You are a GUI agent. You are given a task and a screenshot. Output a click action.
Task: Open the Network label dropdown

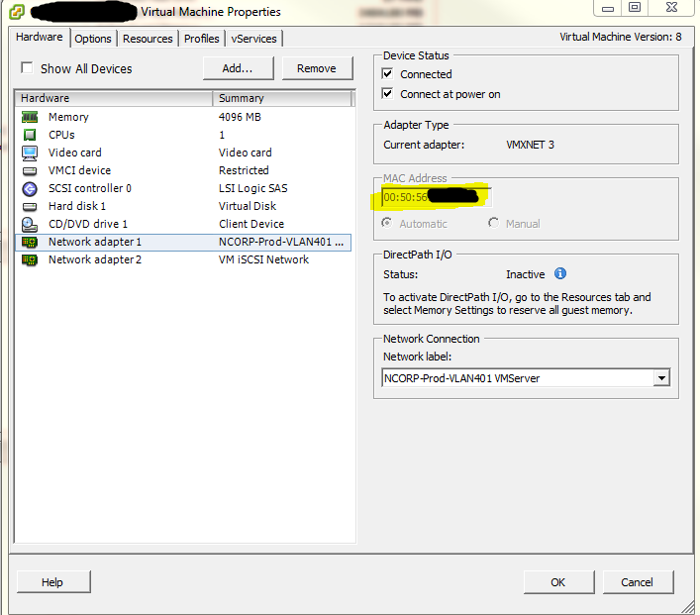tap(660, 377)
